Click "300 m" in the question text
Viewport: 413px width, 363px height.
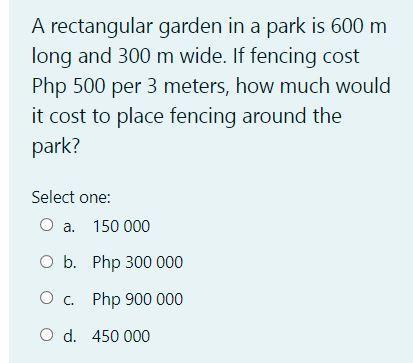(x=146, y=56)
